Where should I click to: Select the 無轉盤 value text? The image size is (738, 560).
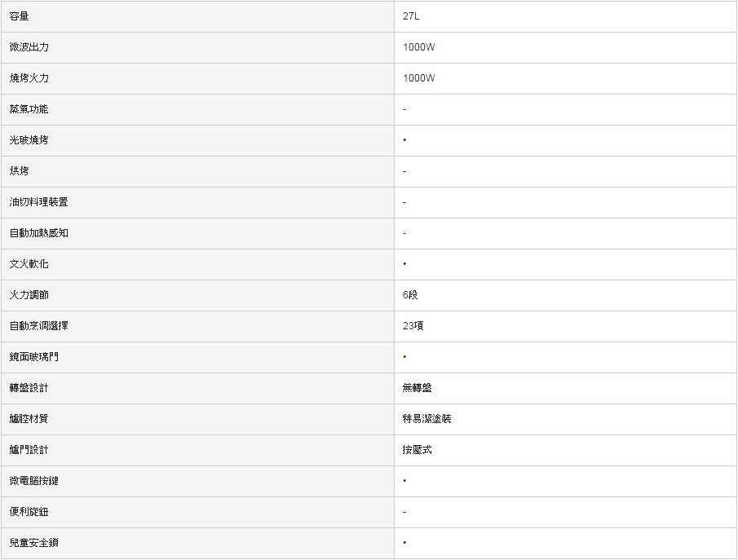pyautogui.click(x=418, y=388)
